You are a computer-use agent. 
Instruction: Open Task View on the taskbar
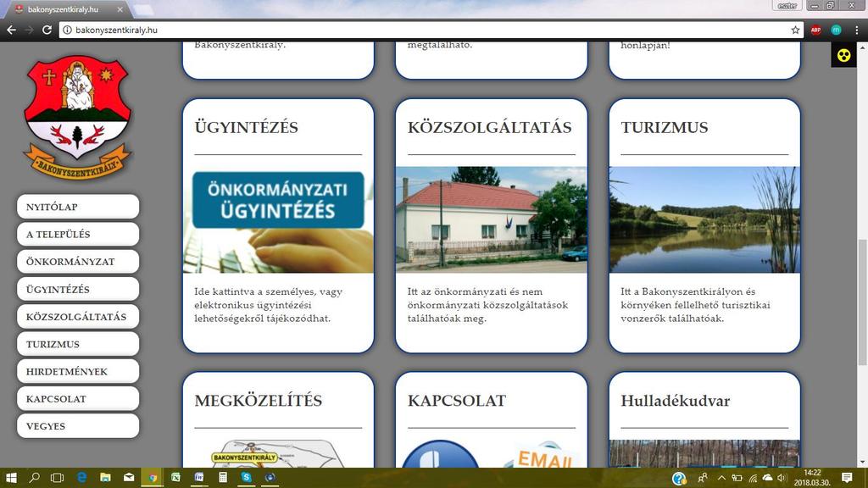57,478
